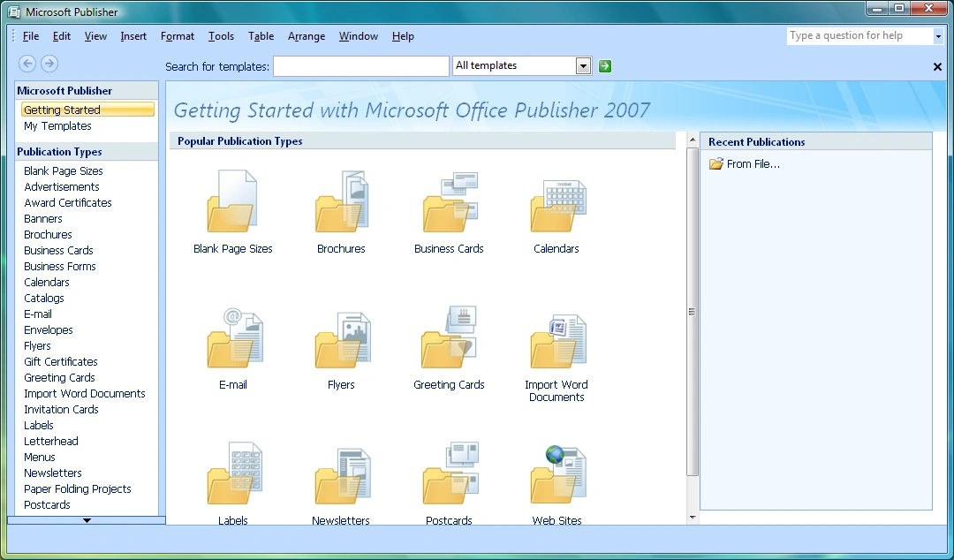Click the scroll up arrow of the templates pane
The image size is (954, 560).
[x=693, y=140]
